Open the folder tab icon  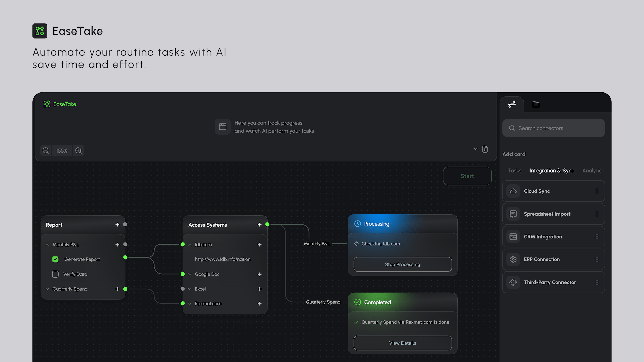536,104
